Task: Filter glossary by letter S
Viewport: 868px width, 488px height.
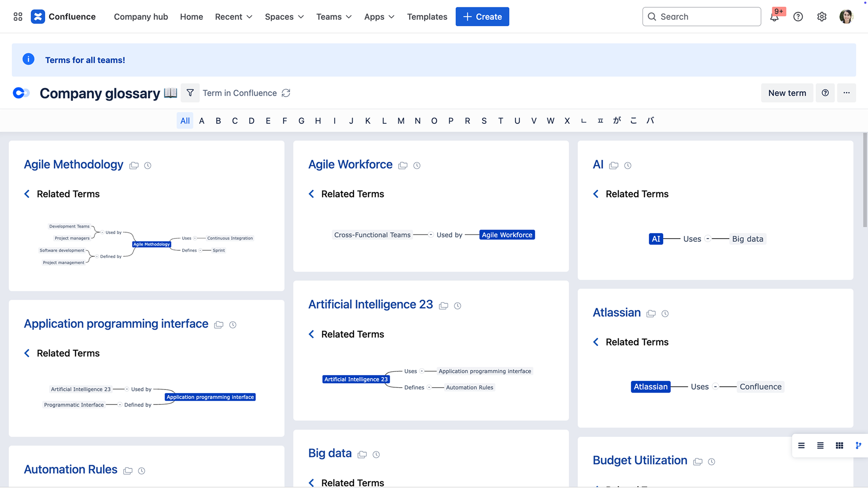Action: pyautogui.click(x=484, y=121)
